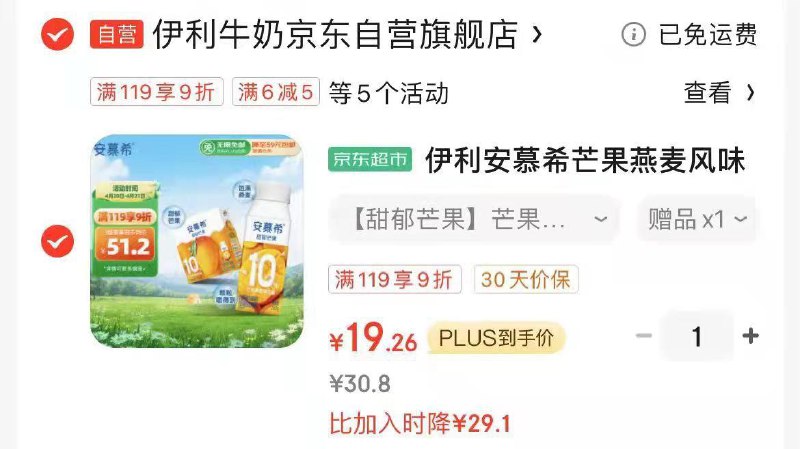Uncheck the store selection checkbox
Screen dimensions: 800x449
coord(58,34)
